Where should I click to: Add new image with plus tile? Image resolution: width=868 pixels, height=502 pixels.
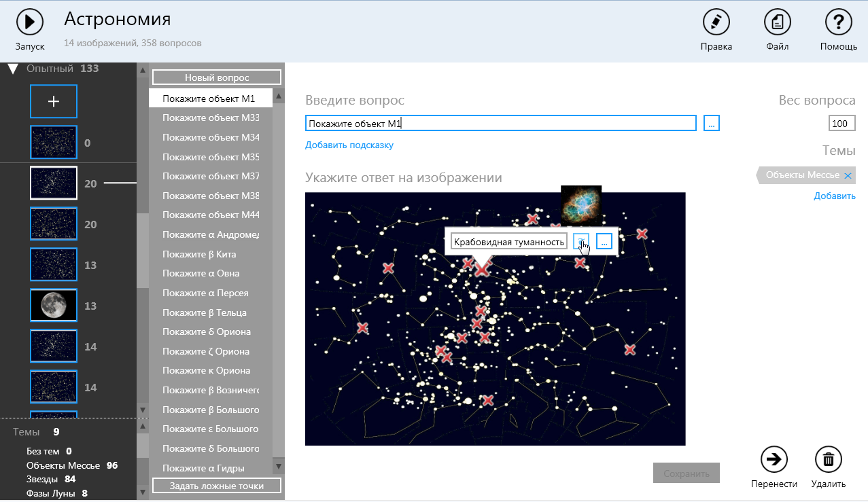click(54, 101)
